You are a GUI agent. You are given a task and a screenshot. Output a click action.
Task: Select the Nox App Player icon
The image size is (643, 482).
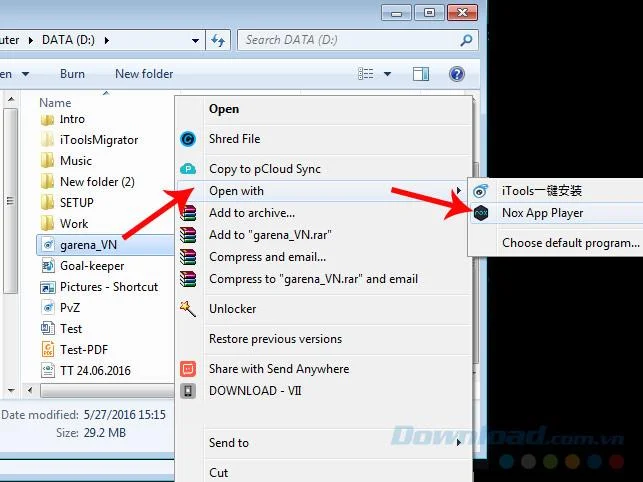pyautogui.click(x=481, y=213)
